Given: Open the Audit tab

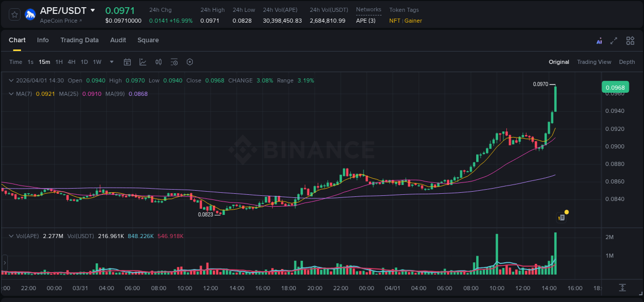Looking at the screenshot, I should click(118, 40).
